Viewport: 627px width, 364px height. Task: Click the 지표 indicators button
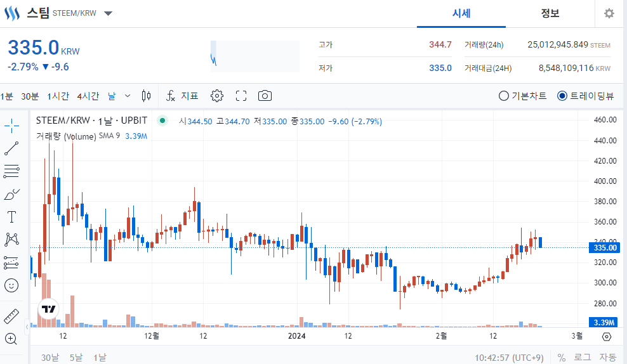[x=190, y=96]
